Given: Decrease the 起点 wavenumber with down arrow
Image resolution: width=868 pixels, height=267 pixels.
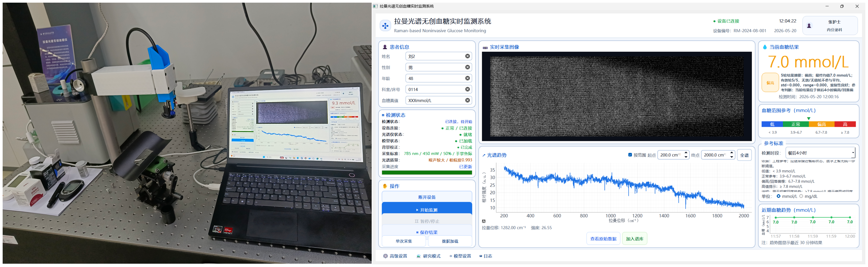Looking at the screenshot, I should click(686, 157).
